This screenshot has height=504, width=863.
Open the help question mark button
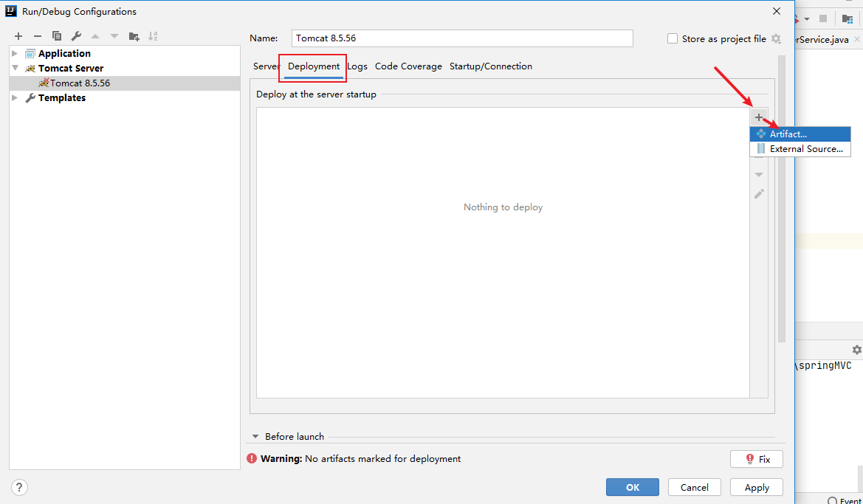pyautogui.click(x=19, y=487)
